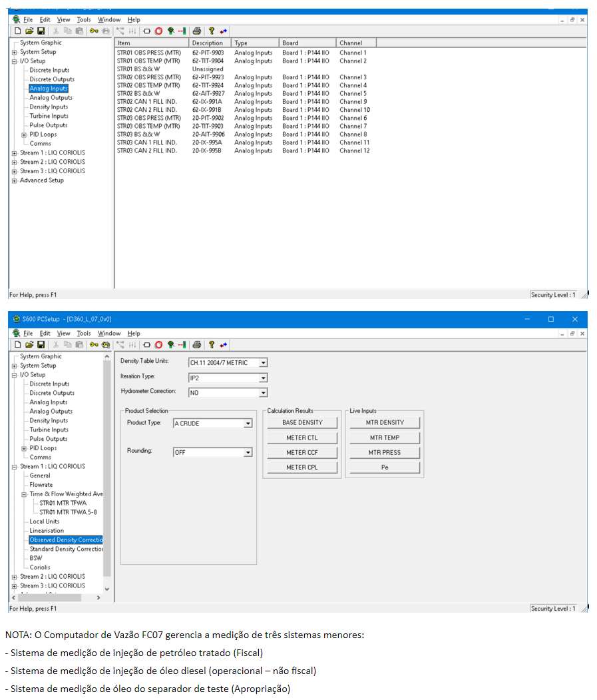This screenshot has height=700, width=597.
Task: Click METER CCF button
Action: click(x=302, y=453)
